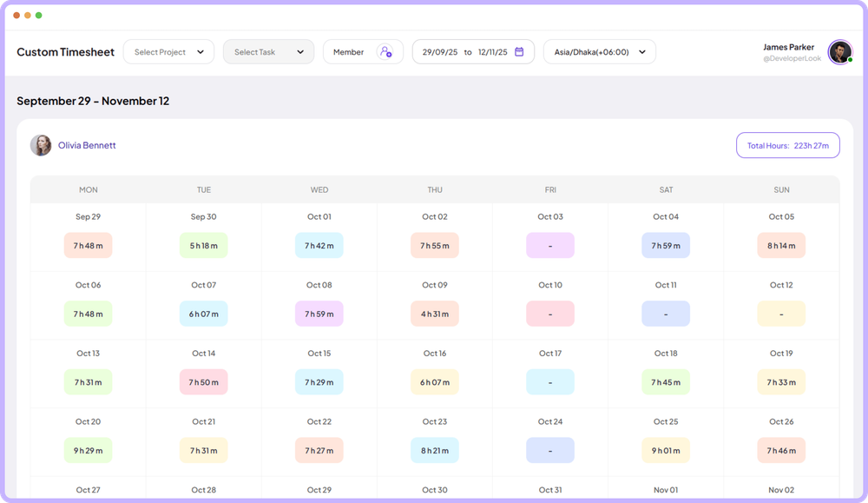Screen dimensions: 868x503
Task: Open Oct 23 entry 8h 21m
Action: coord(435,450)
